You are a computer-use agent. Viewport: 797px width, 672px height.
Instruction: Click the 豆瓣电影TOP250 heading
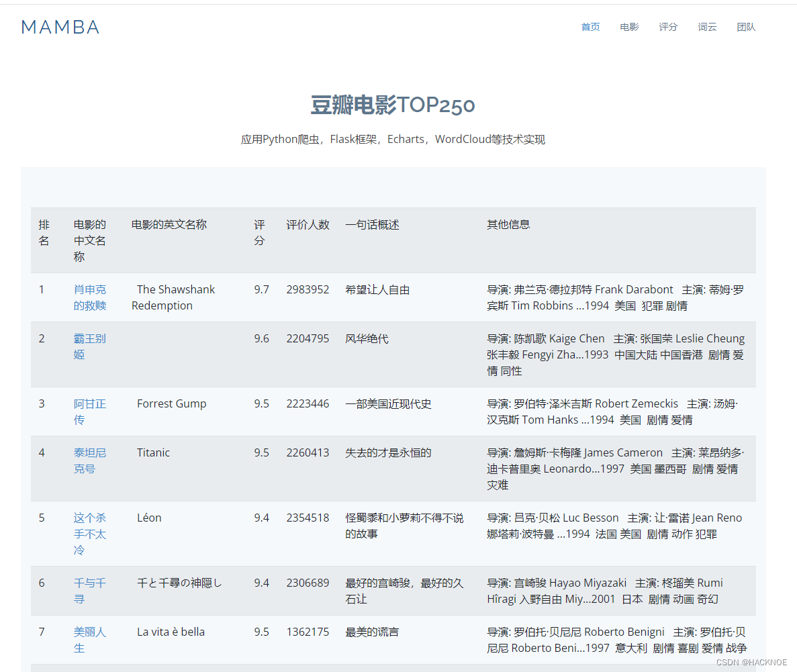tap(393, 105)
